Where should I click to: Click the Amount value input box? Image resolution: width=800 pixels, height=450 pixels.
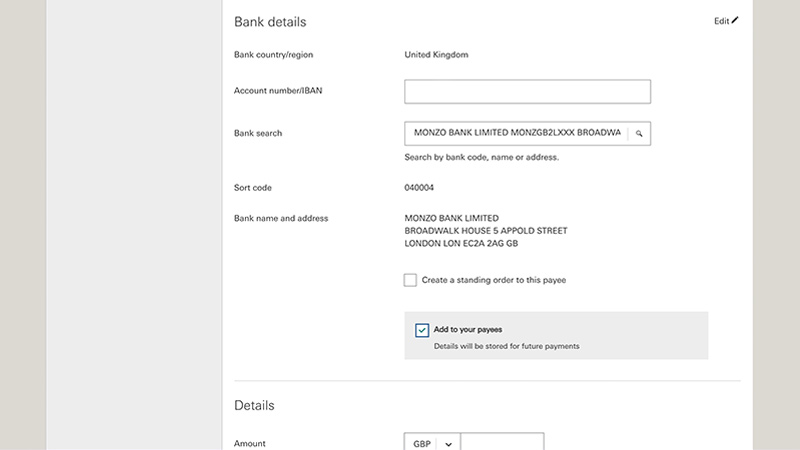(x=502, y=442)
